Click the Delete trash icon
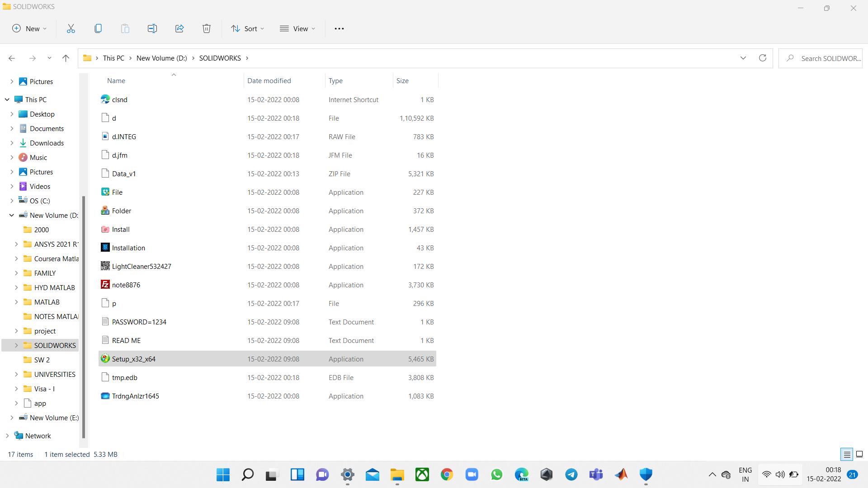 pyautogui.click(x=207, y=28)
